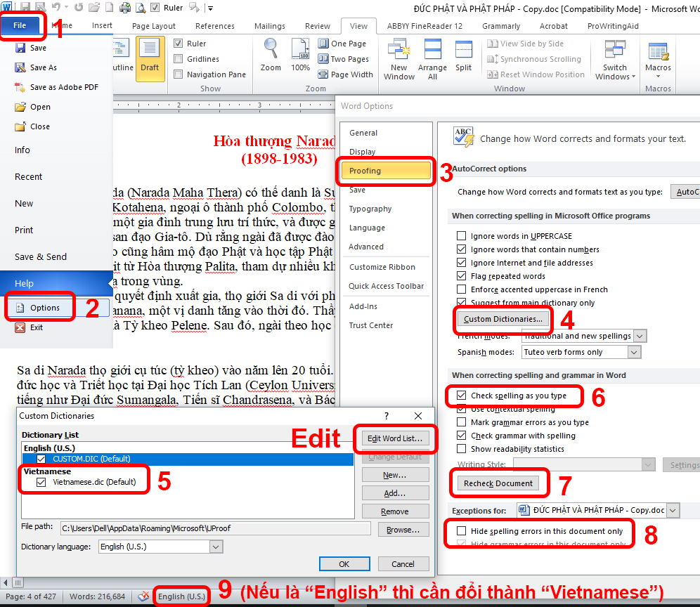700x607 pixels.
Task: Click Edit Word List button
Action: (395, 438)
